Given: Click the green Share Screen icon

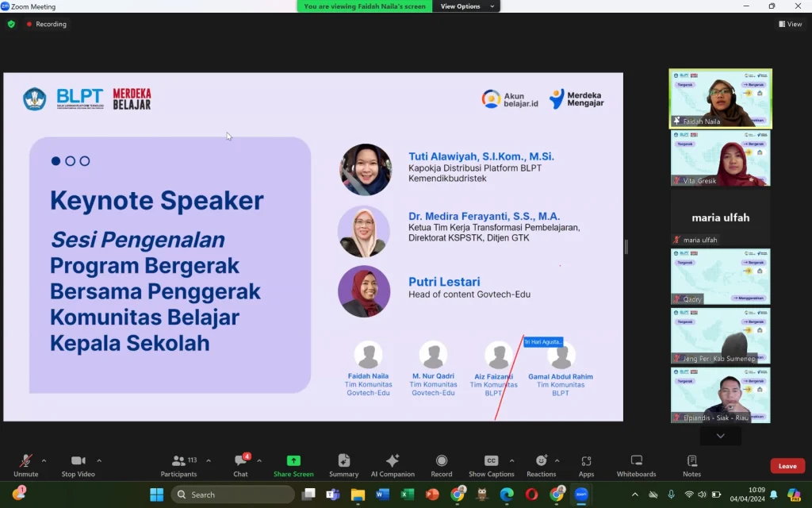Looking at the screenshot, I should [x=293, y=461].
